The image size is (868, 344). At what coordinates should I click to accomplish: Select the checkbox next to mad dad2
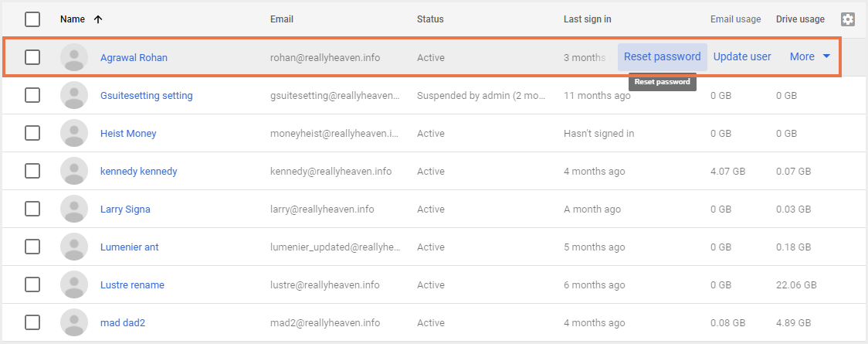click(32, 323)
